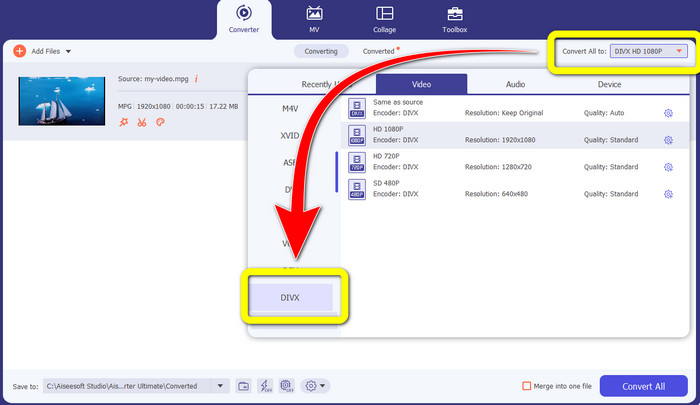The image size is (700, 405).
Task: Select the Audio format tab
Action: click(515, 84)
